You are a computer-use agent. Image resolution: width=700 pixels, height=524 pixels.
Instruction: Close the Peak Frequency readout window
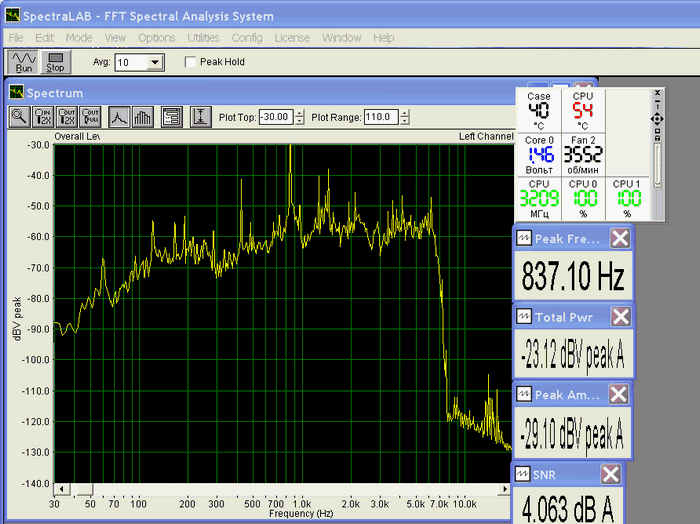click(620, 238)
